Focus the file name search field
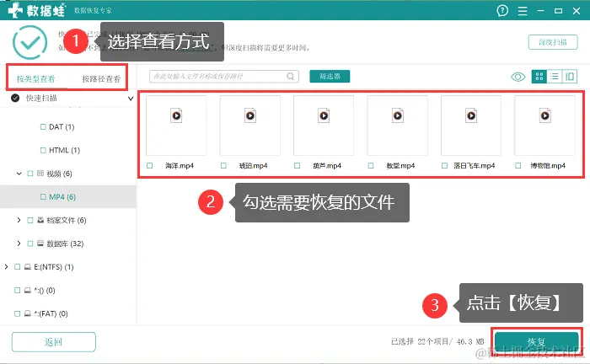 (x=224, y=77)
